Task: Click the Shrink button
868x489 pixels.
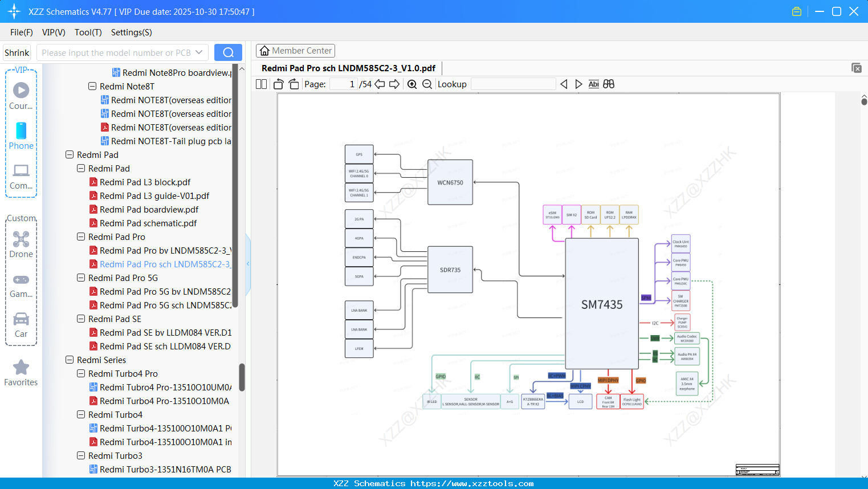Action: 17,52
